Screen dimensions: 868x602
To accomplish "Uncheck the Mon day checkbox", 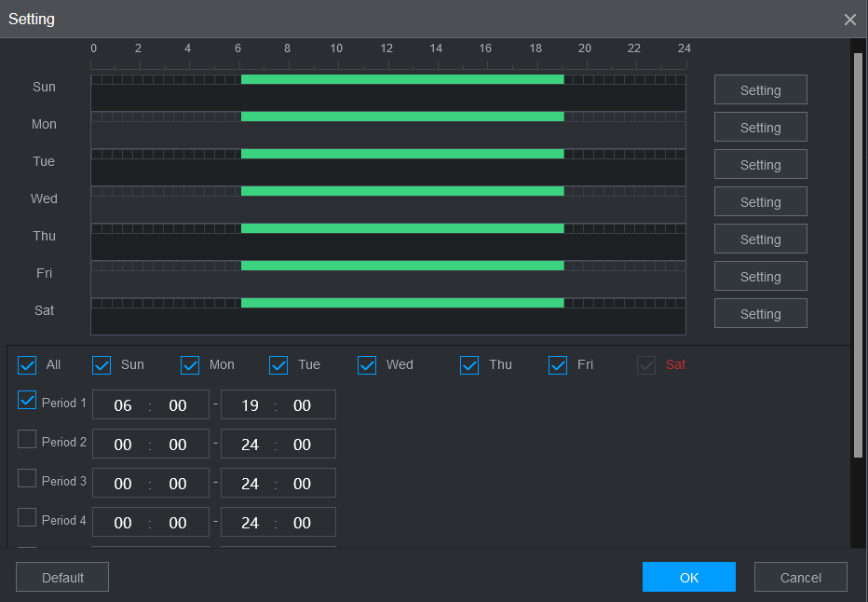I will click(x=190, y=365).
